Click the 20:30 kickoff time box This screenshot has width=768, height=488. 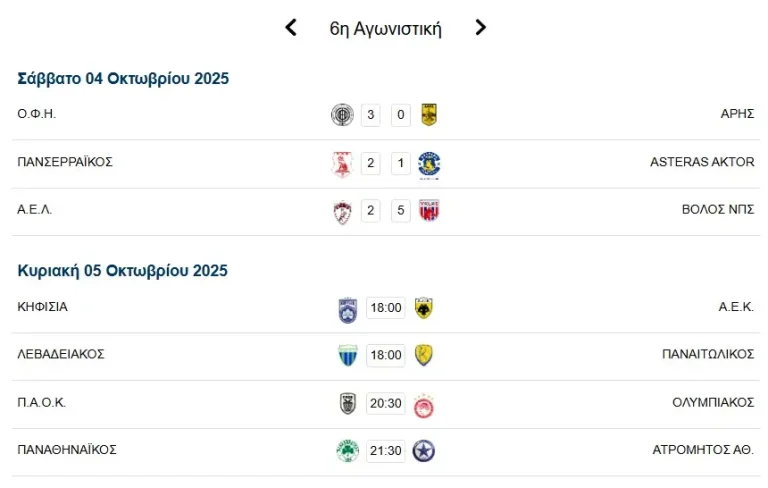coord(385,404)
